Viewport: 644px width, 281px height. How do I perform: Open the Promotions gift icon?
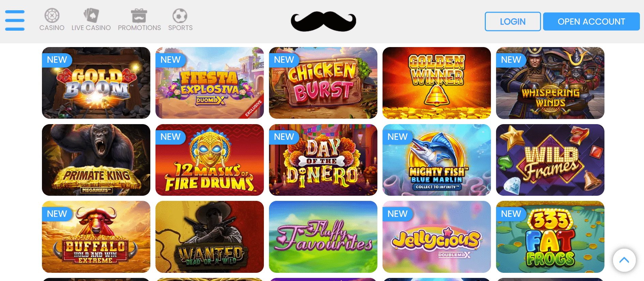coord(139,16)
